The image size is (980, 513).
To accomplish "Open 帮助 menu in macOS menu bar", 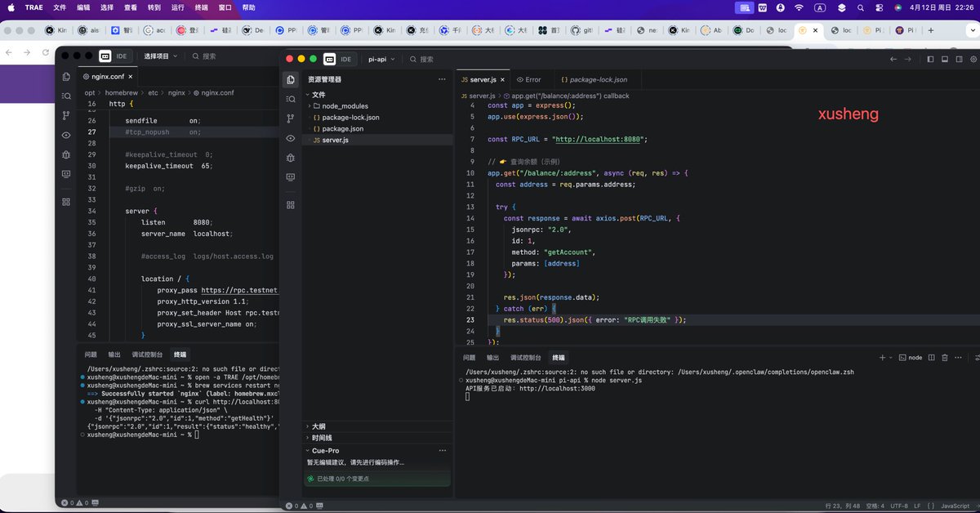I will point(248,7).
